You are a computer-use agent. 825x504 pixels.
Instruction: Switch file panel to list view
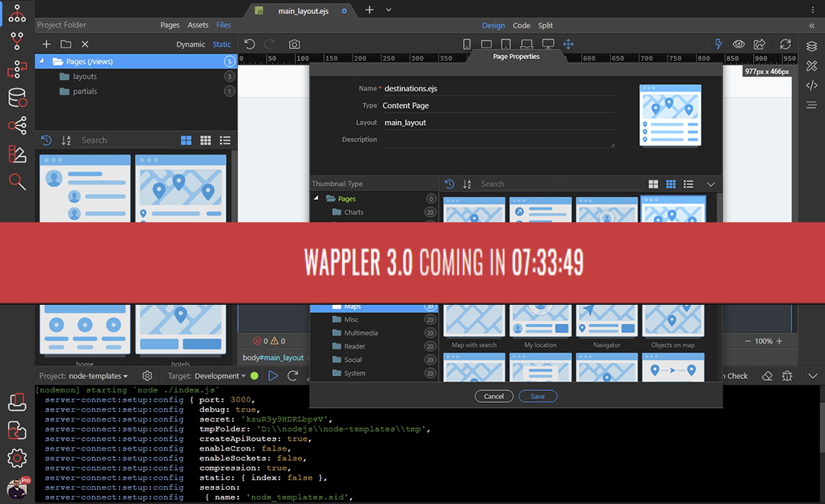(x=225, y=140)
